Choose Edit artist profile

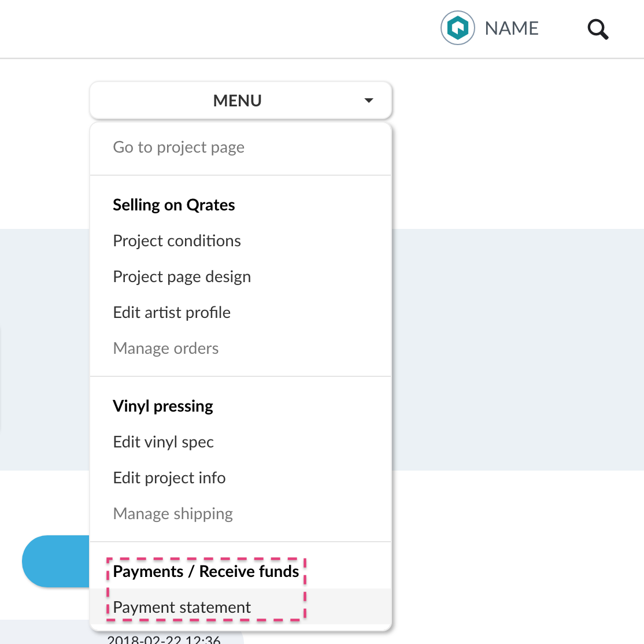(172, 313)
